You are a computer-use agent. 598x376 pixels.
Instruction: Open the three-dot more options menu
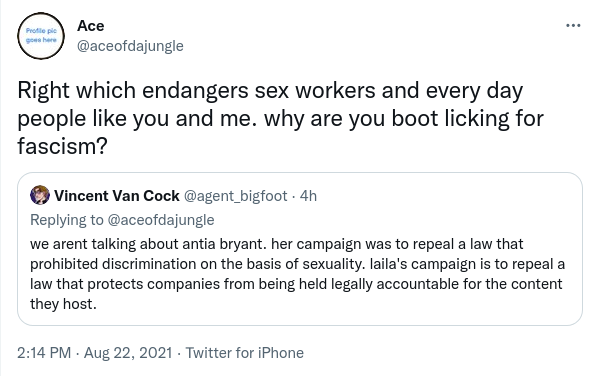(x=573, y=26)
